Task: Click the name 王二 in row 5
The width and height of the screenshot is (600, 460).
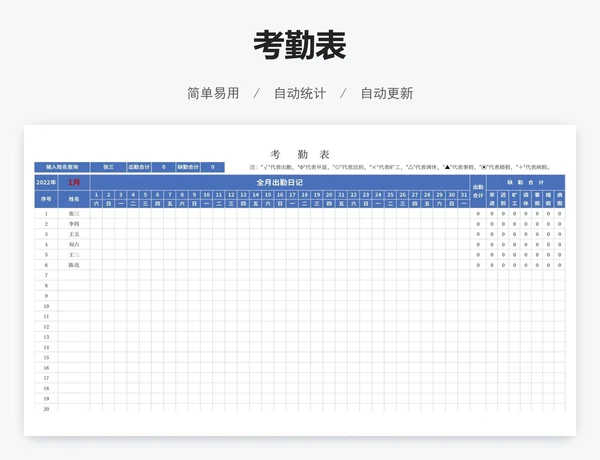Action: coord(74,255)
